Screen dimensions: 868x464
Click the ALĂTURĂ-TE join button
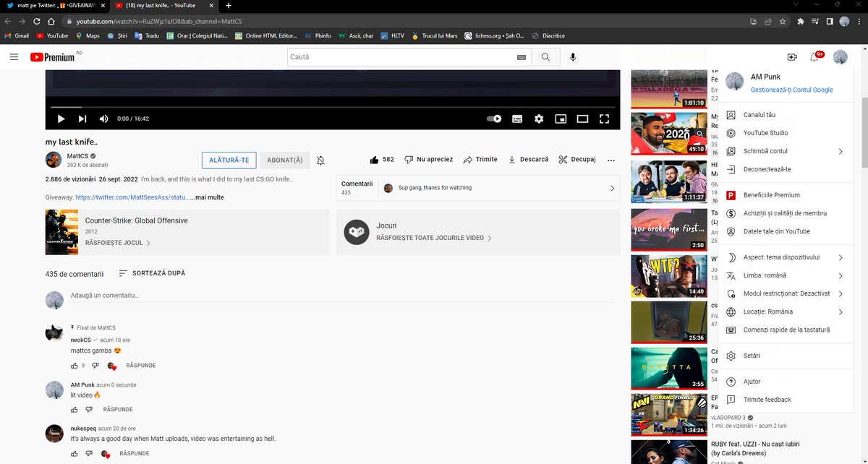(x=229, y=160)
